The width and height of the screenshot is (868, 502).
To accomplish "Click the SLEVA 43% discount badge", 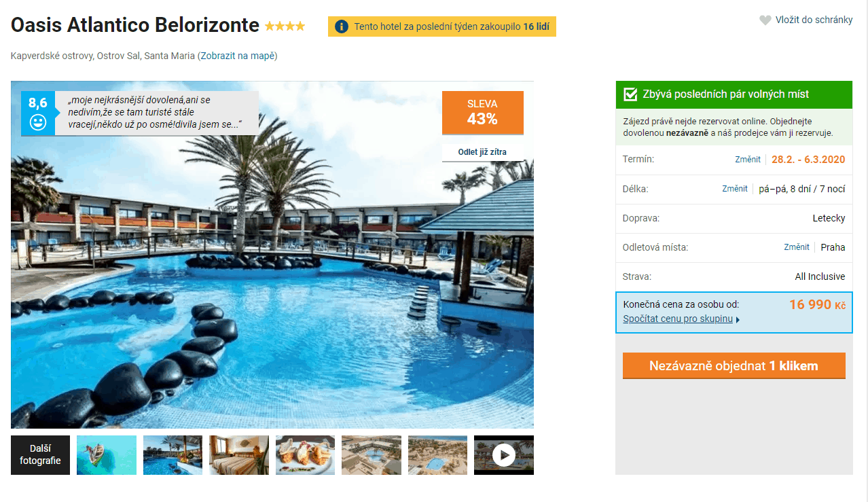I will tap(483, 113).
